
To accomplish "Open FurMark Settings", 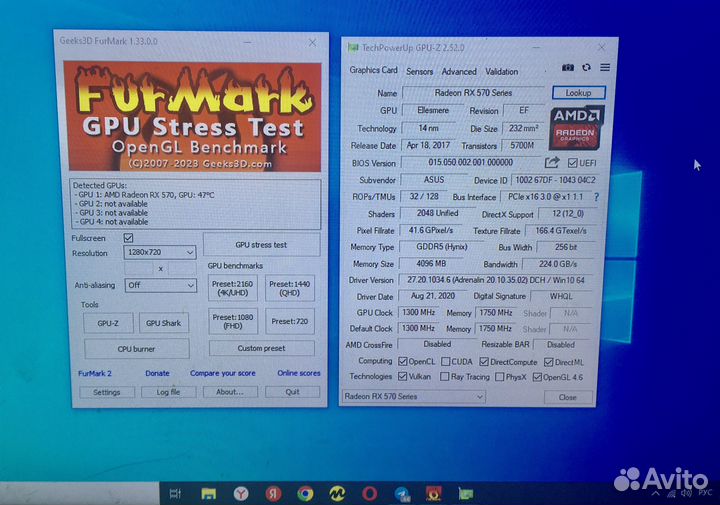I will (107, 392).
